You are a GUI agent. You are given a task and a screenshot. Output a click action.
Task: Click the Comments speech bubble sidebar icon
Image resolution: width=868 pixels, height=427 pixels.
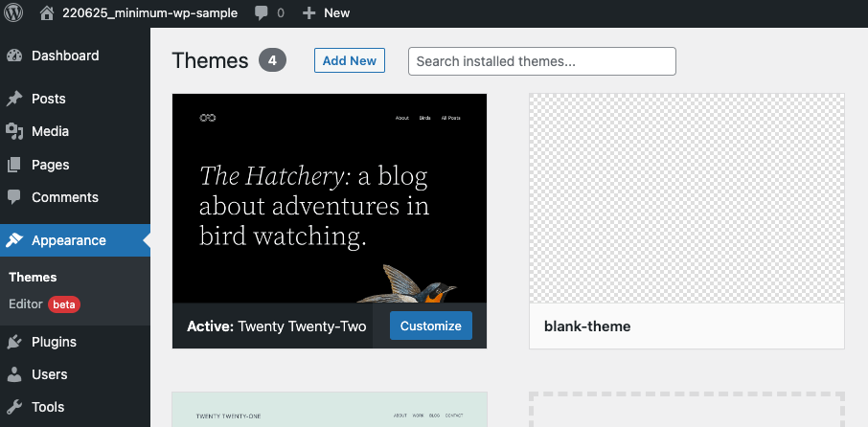(14, 197)
